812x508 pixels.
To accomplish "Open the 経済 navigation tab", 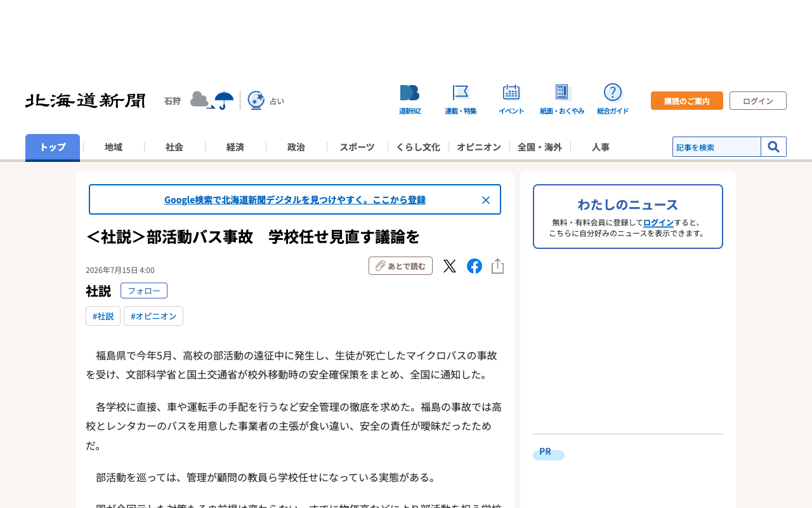I will [x=235, y=147].
